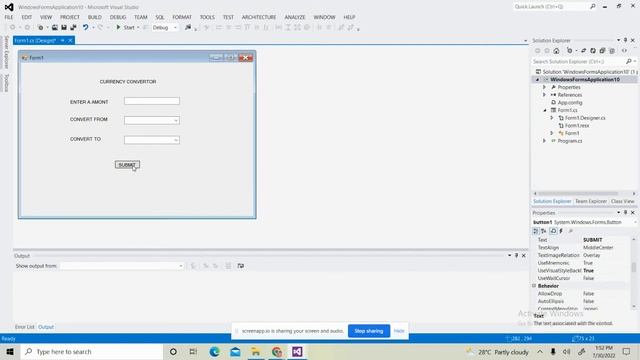
Task: Select the Form1.cs [Design] tab
Action: tap(35, 40)
